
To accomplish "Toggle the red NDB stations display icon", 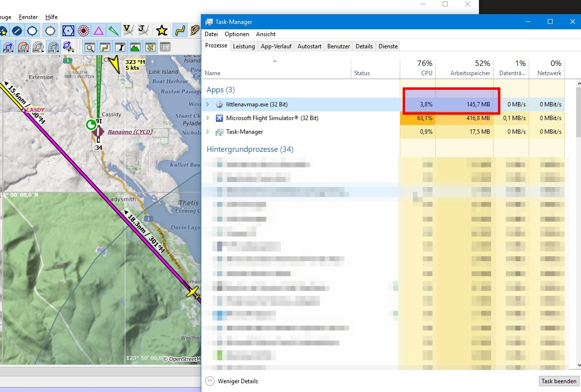I will tap(83, 30).
